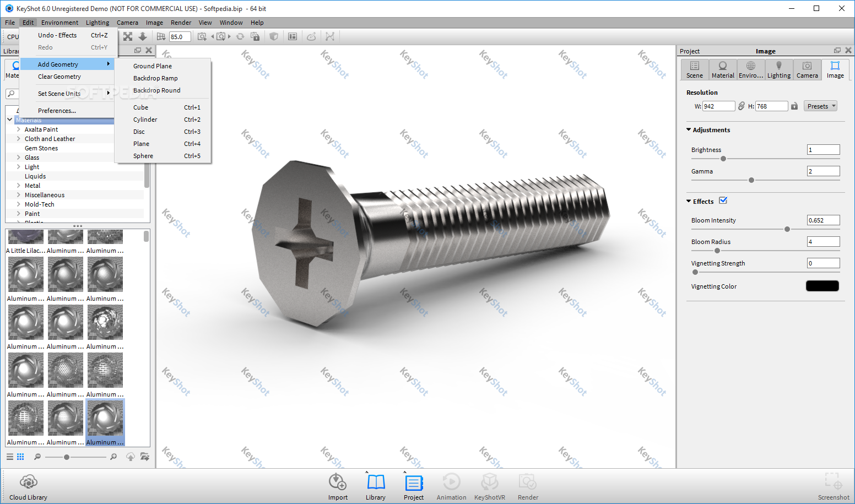Disable the Effects checkbox
Viewport: 855px width, 504px height.
click(723, 200)
